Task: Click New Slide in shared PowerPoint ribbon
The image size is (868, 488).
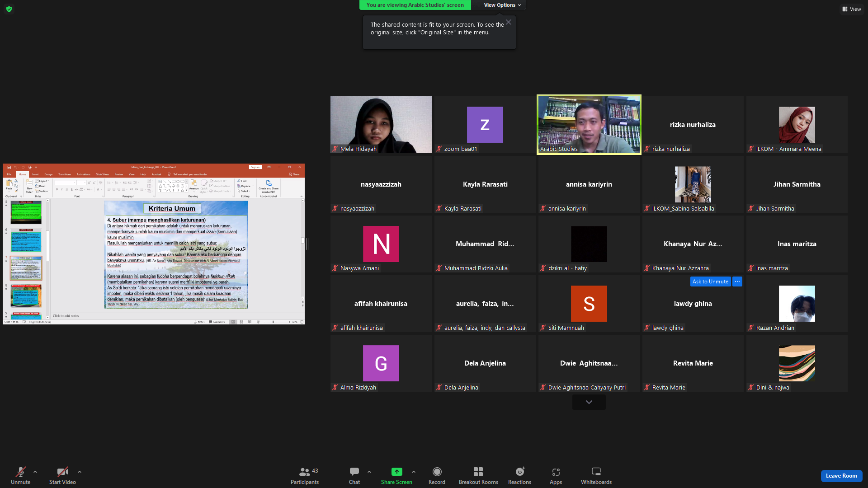Action: tap(29, 186)
